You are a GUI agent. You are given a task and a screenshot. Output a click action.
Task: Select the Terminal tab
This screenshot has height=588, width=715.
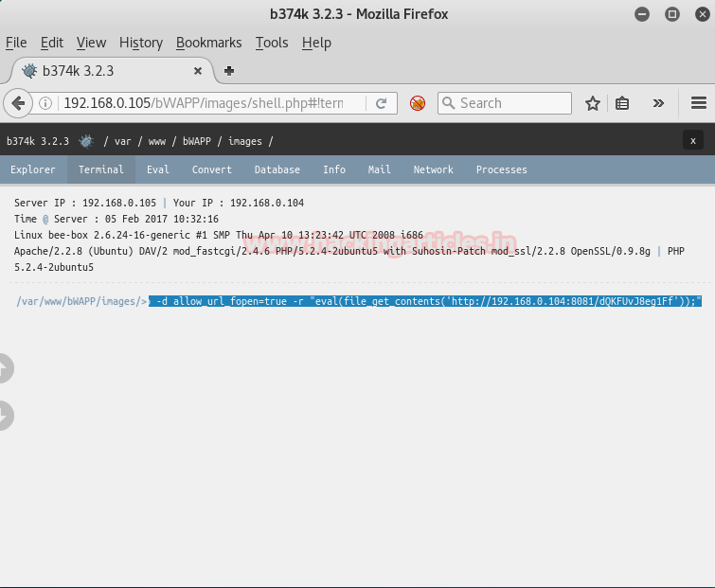100,169
